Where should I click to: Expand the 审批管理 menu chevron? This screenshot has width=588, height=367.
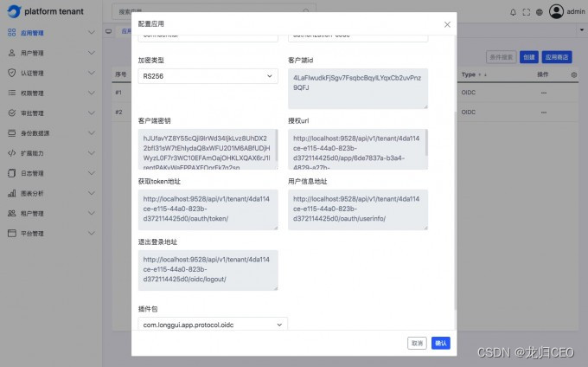91,113
